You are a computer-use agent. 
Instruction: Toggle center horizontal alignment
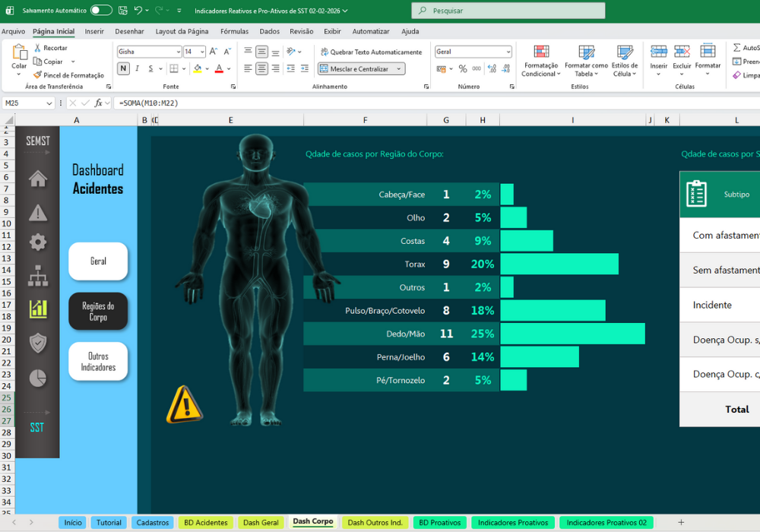pyautogui.click(x=261, y=69)
